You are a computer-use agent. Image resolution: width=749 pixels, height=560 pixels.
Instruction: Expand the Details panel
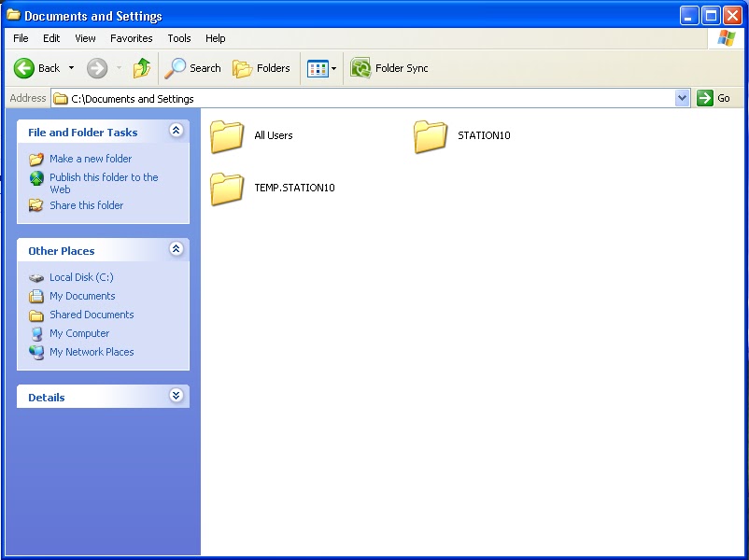point(177,396)
